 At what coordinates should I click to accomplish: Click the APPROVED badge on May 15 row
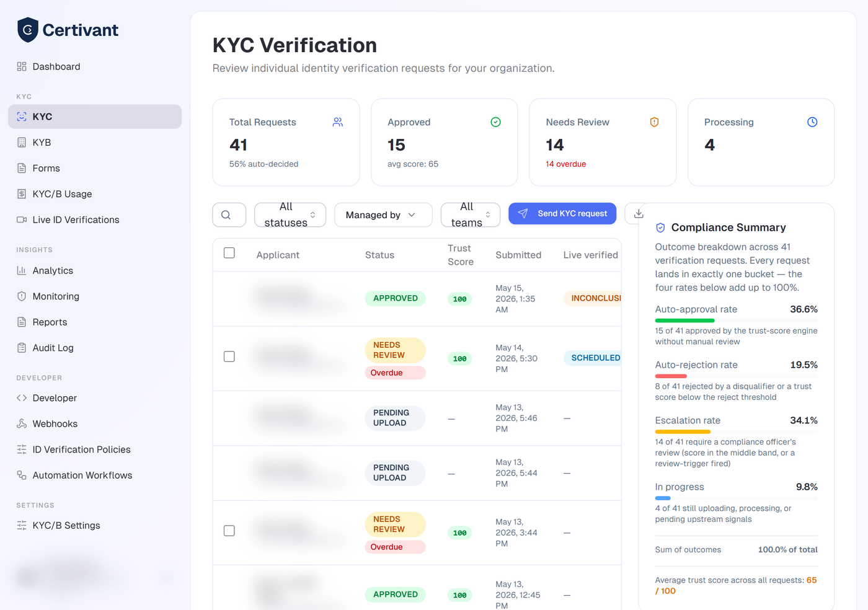[396, 298]
